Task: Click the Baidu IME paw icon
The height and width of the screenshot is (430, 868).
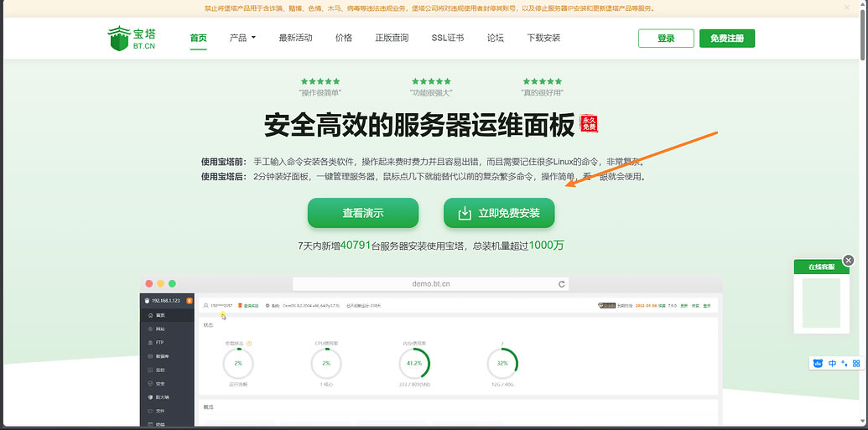Action: click(819, 364)
